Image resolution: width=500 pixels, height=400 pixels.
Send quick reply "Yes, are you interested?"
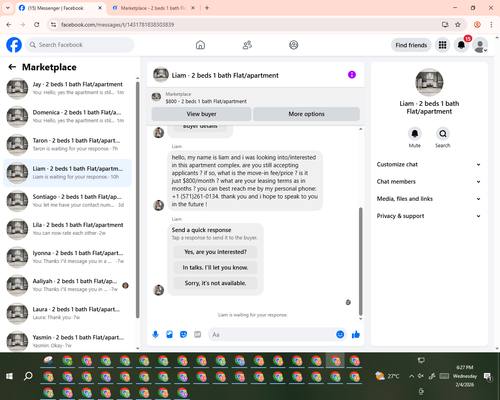tap(215, 252)
